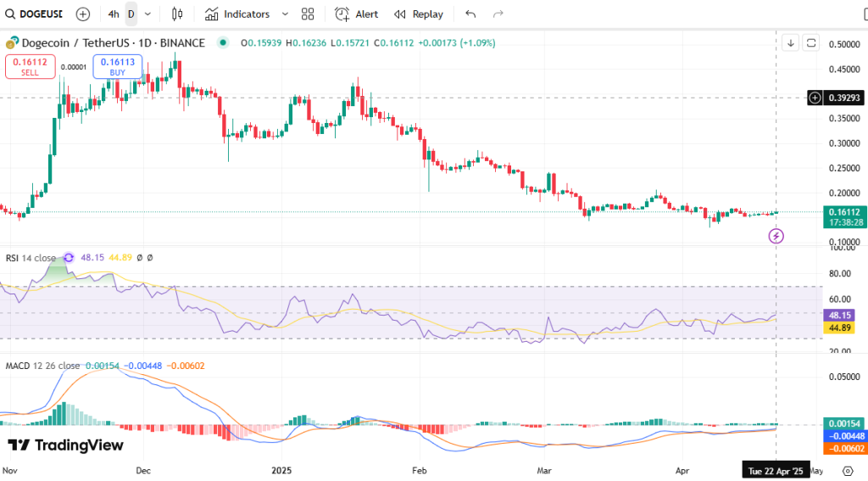
Task: Redo the last chart action
Action: coord(498,14)
